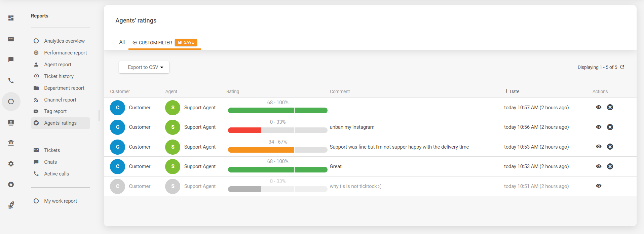644x234 pixels.
Task: Open the tickets envelope icon in sidebar
Action: (11, 39)
